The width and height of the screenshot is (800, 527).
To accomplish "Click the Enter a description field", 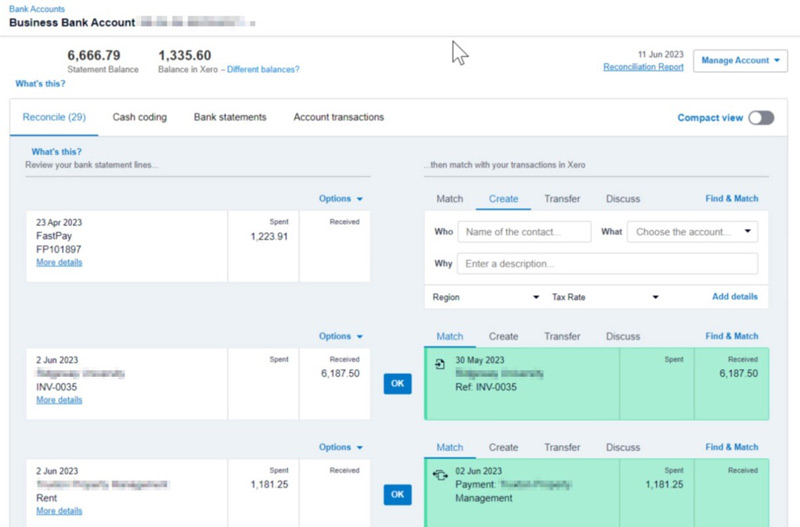I will (607, 264).
